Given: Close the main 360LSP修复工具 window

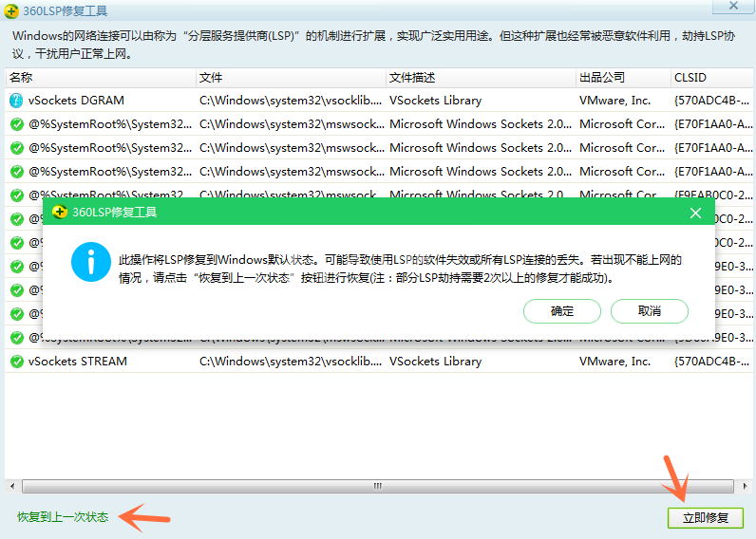Looking at the screenshot, I should 733,6.
